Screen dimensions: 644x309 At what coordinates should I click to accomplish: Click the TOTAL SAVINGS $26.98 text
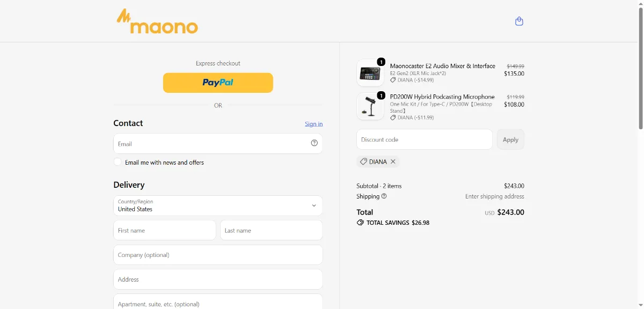[x=398, y=223]
